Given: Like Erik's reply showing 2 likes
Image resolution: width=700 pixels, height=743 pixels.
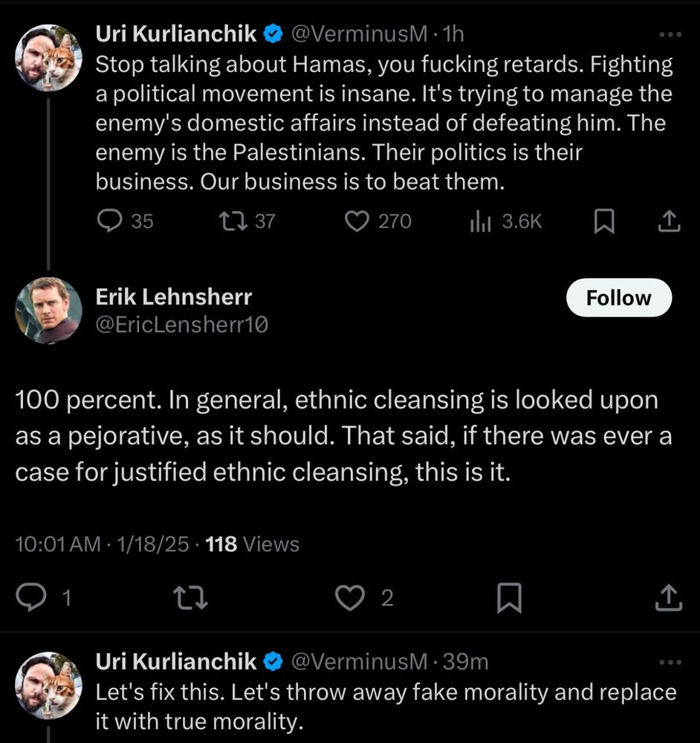Looking at the screenshot, I should coord(349,597).
